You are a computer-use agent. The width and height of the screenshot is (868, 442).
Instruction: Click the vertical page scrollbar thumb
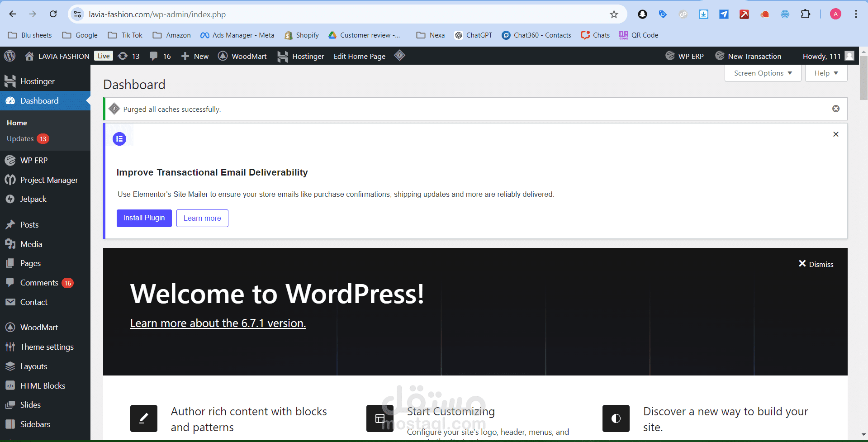(863, 78)
